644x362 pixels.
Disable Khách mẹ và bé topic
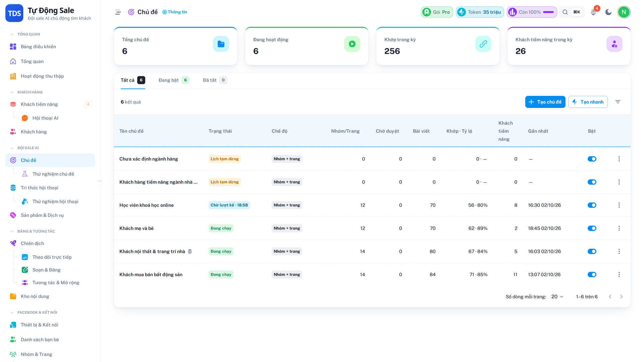coord(592,228)
